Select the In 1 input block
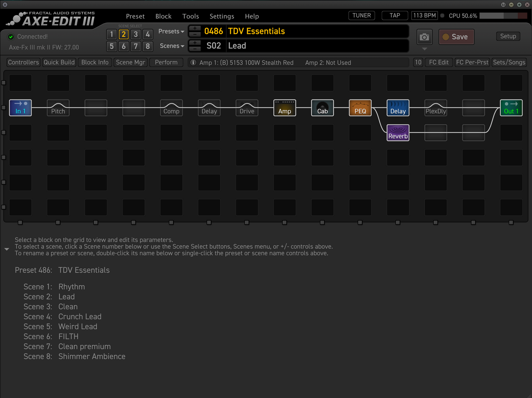The image size is (532, 398). click(20, 108)
